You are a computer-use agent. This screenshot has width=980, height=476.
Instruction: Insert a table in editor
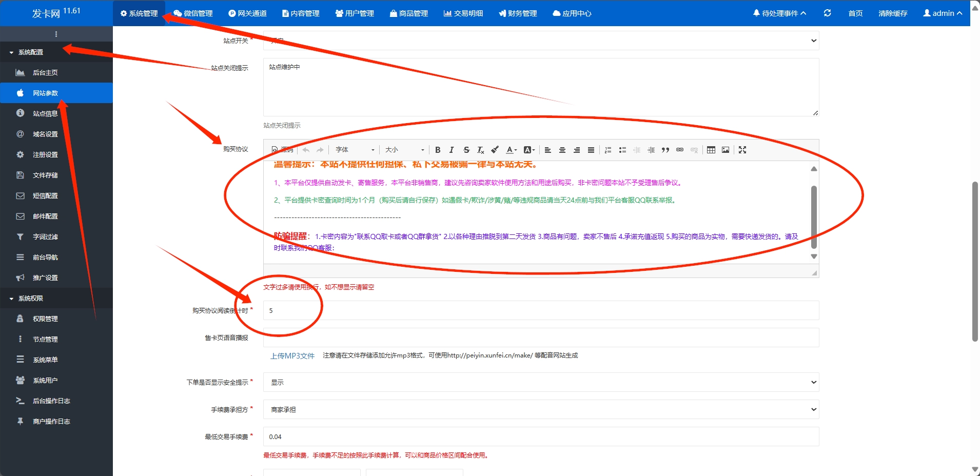coord(711,150)
